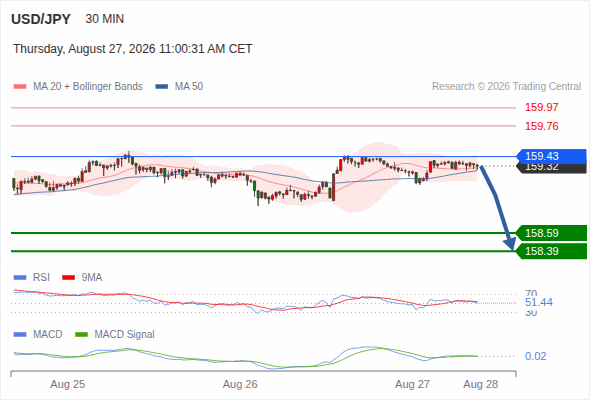The height and width of the screenshot is (400, 590).
Task: Click the blue downward arrow head
Action: pyautogui.click(x=511, y=244)
